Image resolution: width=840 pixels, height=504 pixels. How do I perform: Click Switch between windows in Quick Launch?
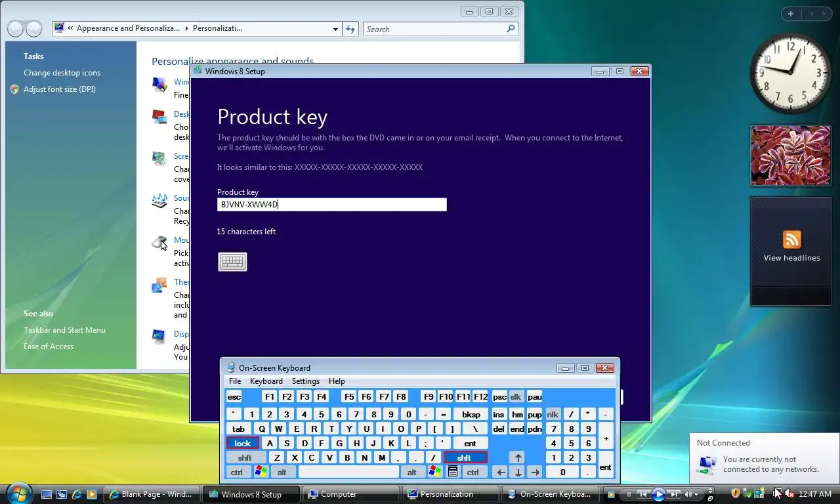tap(62, 494)
